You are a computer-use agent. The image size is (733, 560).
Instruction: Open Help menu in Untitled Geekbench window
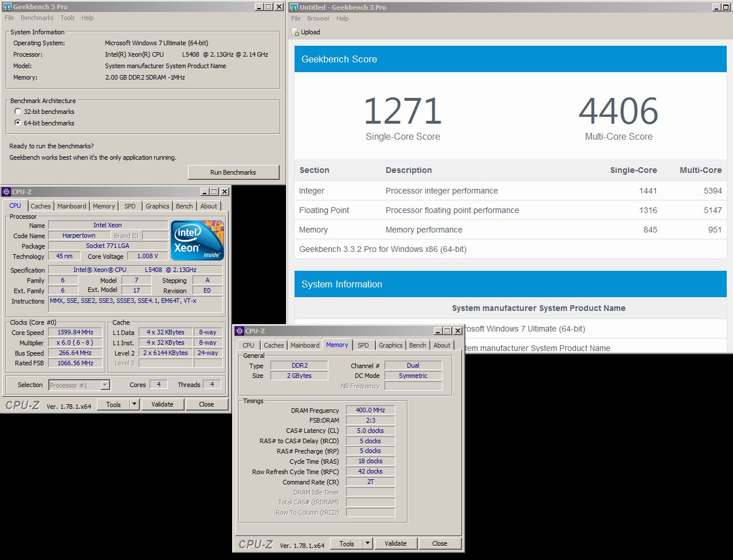tap(342, 18)
